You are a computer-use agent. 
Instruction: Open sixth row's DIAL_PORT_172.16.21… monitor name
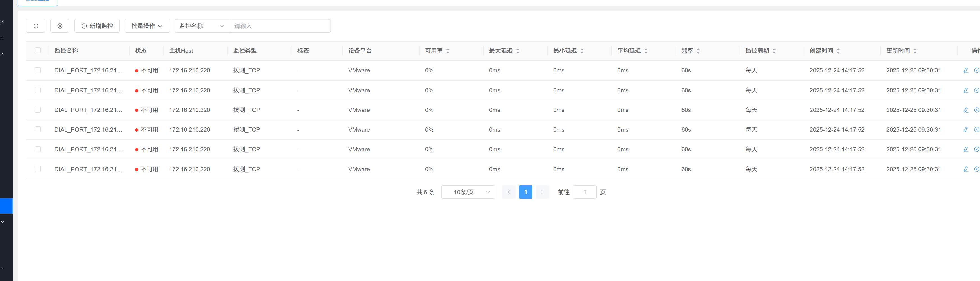tap(88, 169)
